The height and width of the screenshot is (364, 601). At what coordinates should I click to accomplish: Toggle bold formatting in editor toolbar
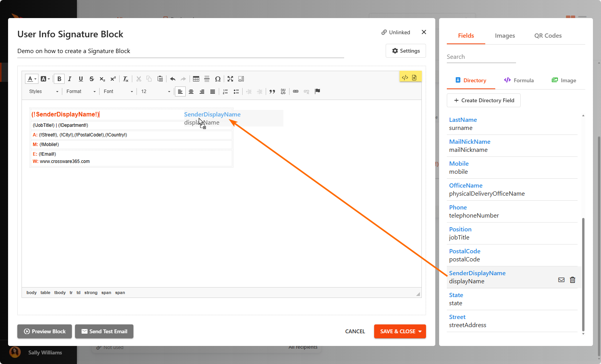pyautogui.click(x=59, y=79)
